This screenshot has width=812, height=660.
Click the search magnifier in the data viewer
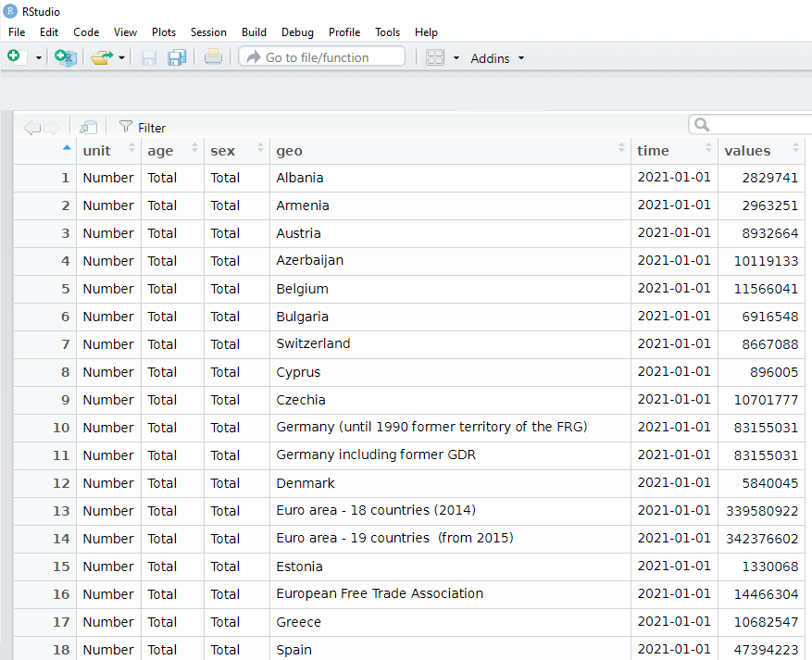coord(701,124)
